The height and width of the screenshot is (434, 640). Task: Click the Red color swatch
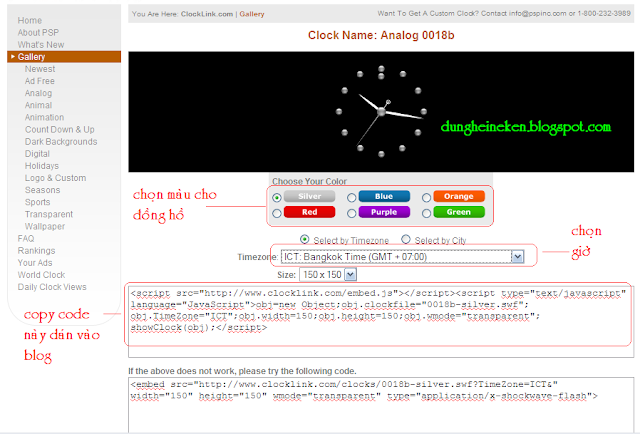click(x=309, y=212)
